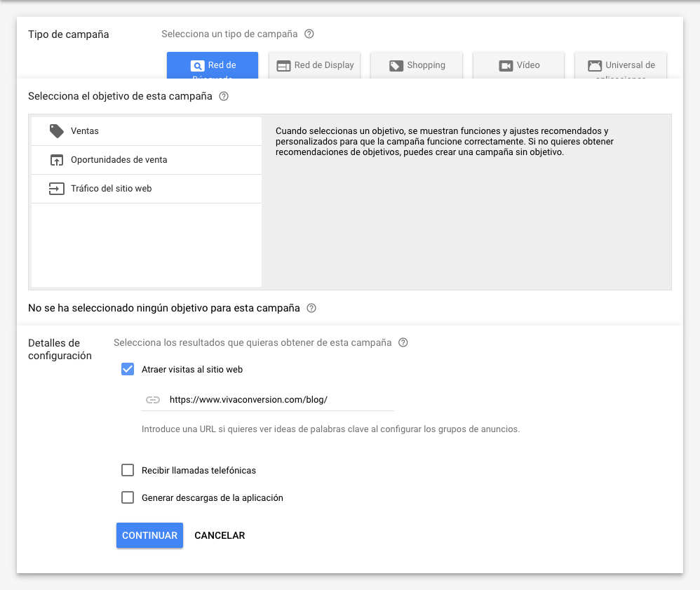Click the CANCELAR button
This screenshot has height=590, width=700.
(x=220, y=535)
